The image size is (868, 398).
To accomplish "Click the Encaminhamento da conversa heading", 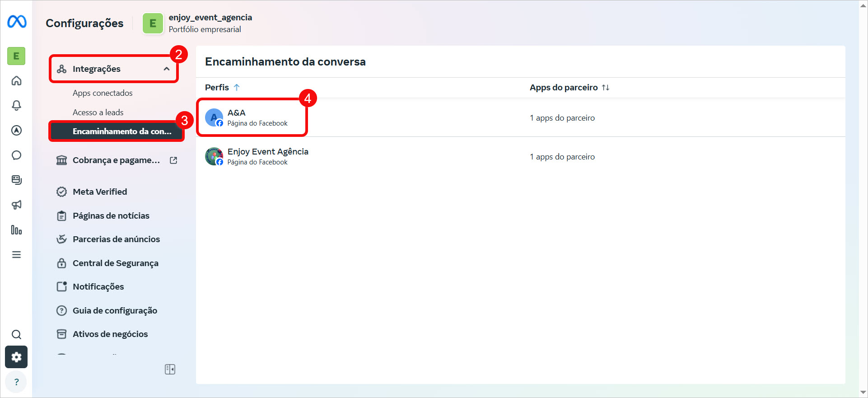I will tap(285, 62).
